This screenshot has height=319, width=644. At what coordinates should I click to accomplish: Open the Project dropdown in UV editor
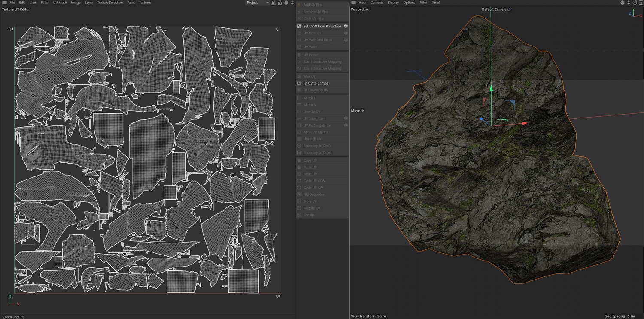(257, 3)
